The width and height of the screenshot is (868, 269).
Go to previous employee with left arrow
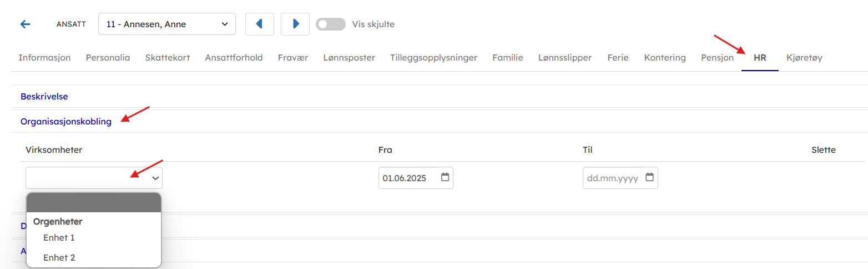tap(259, 24)
